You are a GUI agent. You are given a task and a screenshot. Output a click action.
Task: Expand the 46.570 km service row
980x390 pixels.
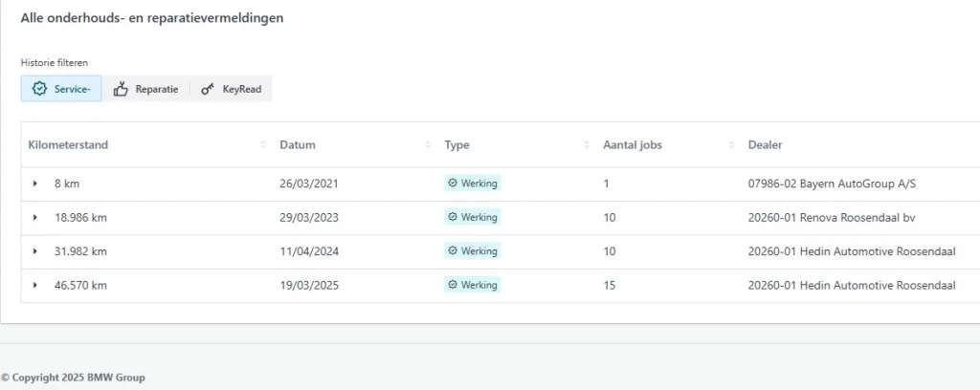click(x=35, y=286)
